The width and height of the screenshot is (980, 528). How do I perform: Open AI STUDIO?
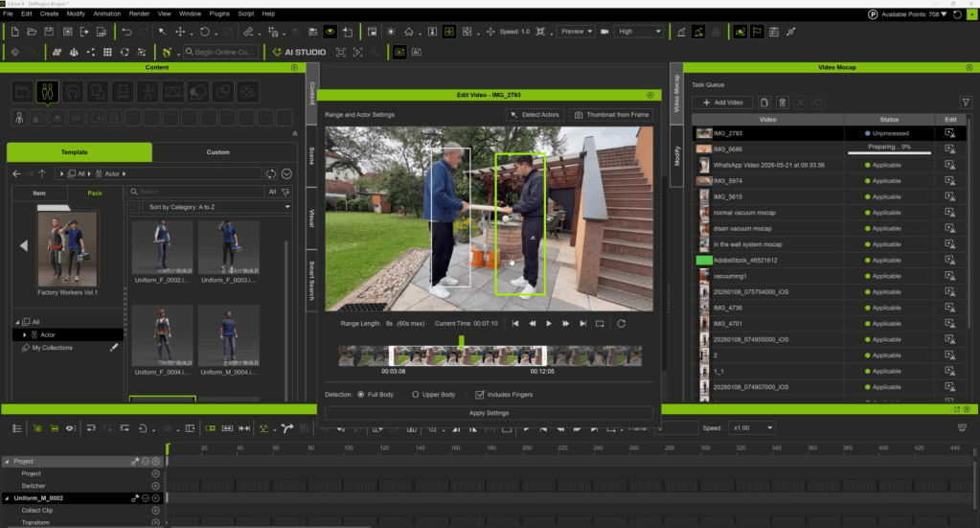coord(300,52)
